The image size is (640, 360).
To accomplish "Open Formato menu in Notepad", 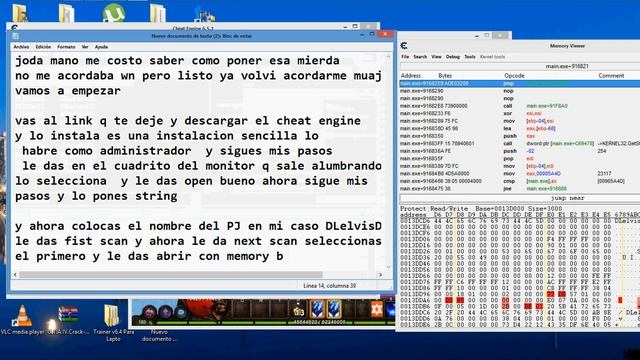I will (x=66, y=47).
